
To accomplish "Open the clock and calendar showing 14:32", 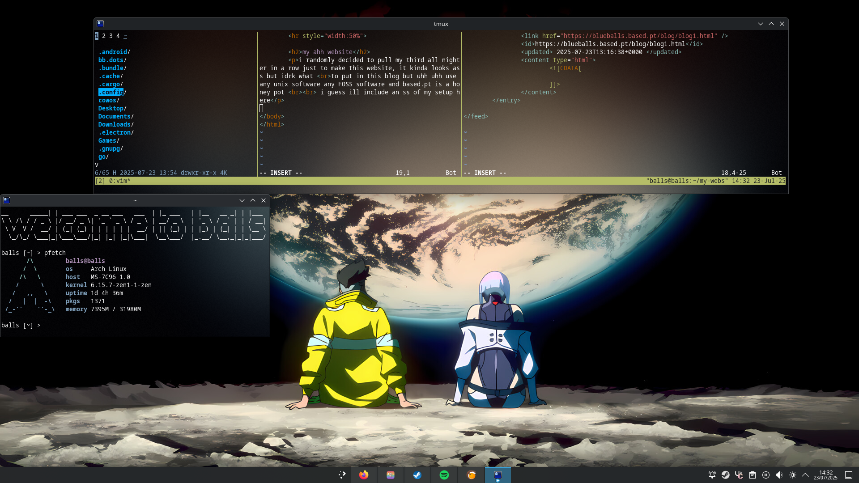I will pos(826,475).
